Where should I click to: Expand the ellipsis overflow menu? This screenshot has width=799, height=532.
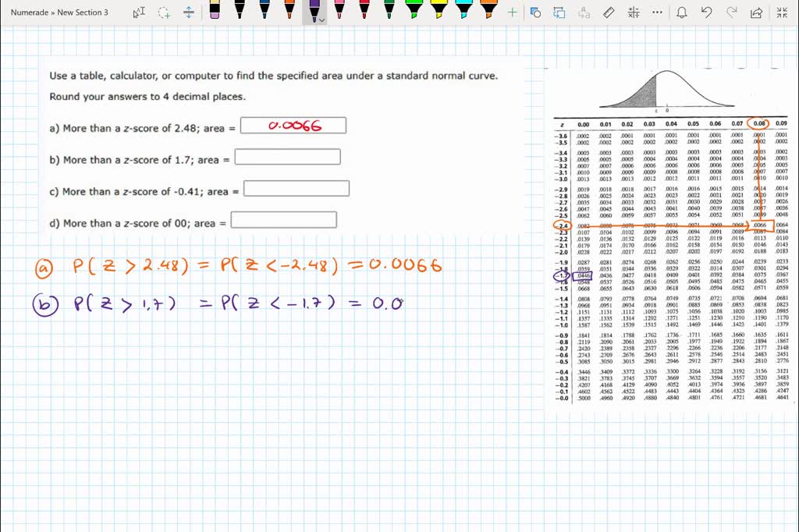point(657,12)
